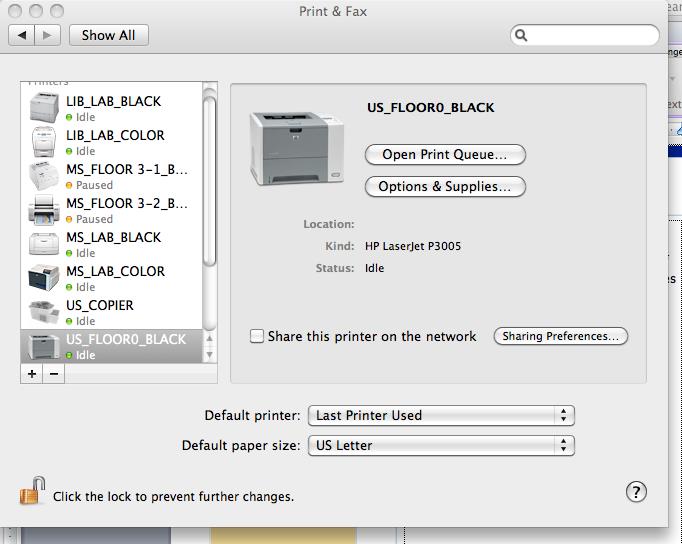Select LIB_LAB_COLOR printer name text
The width and height of the screenshot is (682, 544).
(x=115, y=135)
